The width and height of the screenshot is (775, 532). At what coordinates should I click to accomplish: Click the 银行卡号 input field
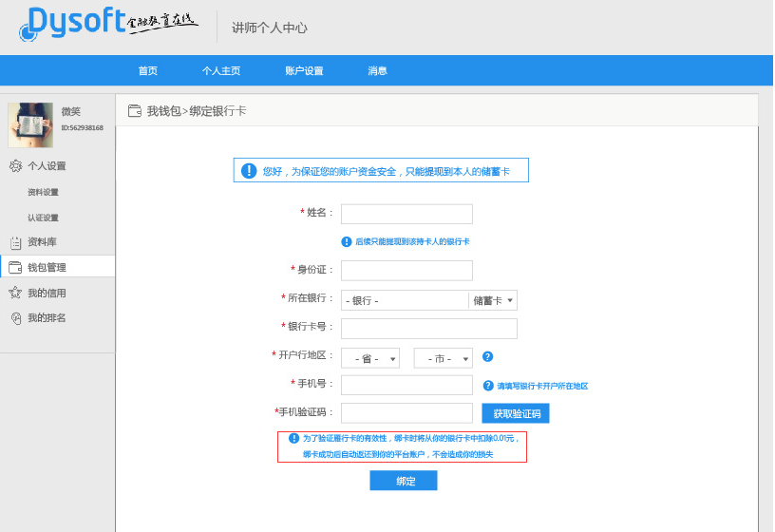428,329
